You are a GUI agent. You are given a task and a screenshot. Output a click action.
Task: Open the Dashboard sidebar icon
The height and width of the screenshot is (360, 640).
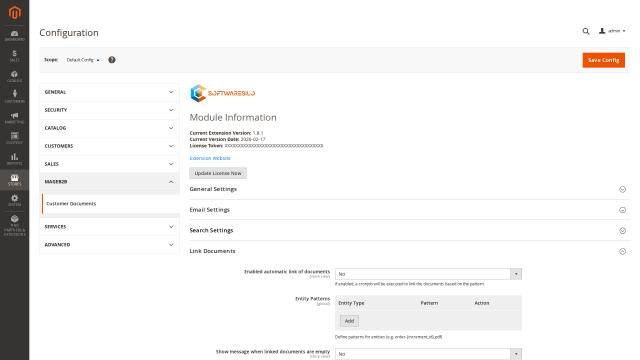[x=14, y=36]
